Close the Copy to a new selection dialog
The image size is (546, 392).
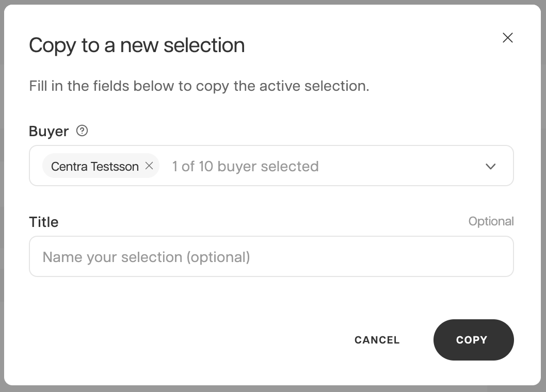[x=508, y=38]
